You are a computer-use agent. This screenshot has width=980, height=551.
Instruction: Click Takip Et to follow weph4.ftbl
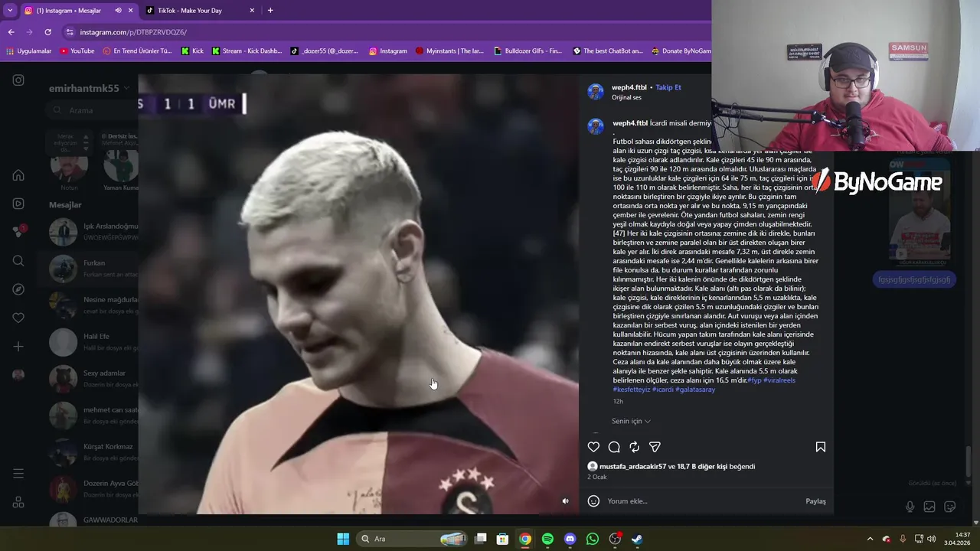click(x=668, y=87)
